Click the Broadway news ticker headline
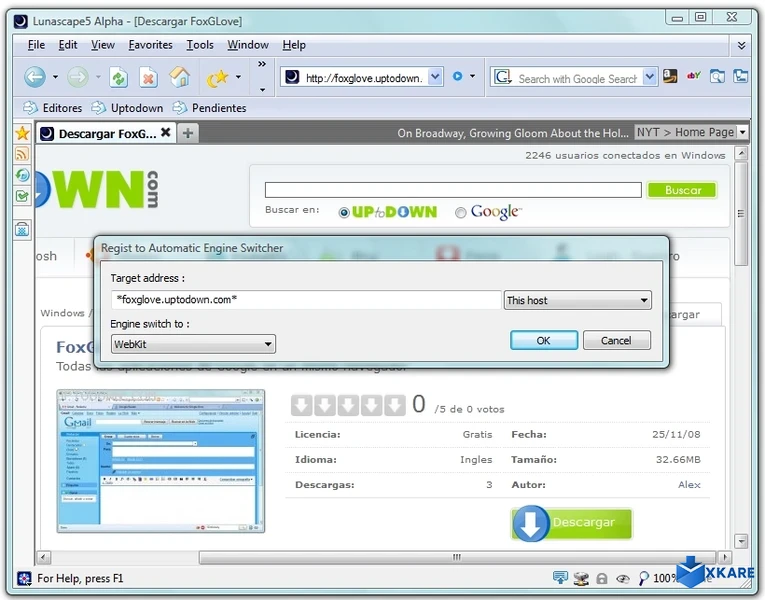The image size is (765, 600). point(513,133)
